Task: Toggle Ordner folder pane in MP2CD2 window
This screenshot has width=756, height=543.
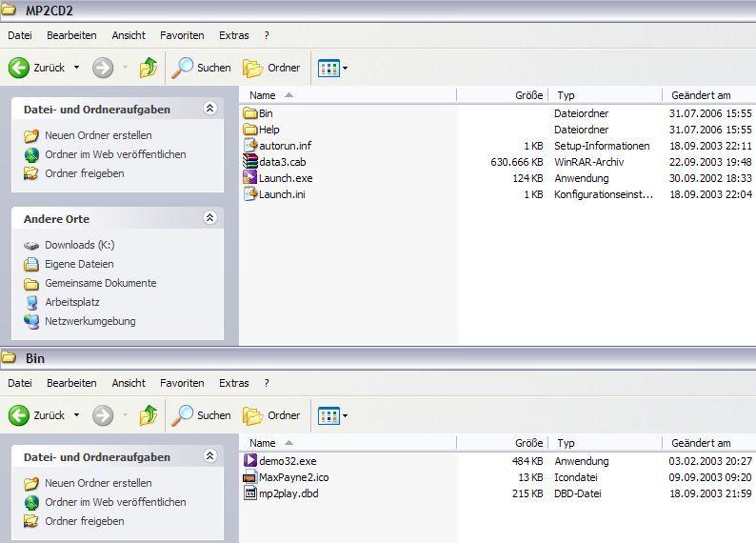Action: click(271, 68)
